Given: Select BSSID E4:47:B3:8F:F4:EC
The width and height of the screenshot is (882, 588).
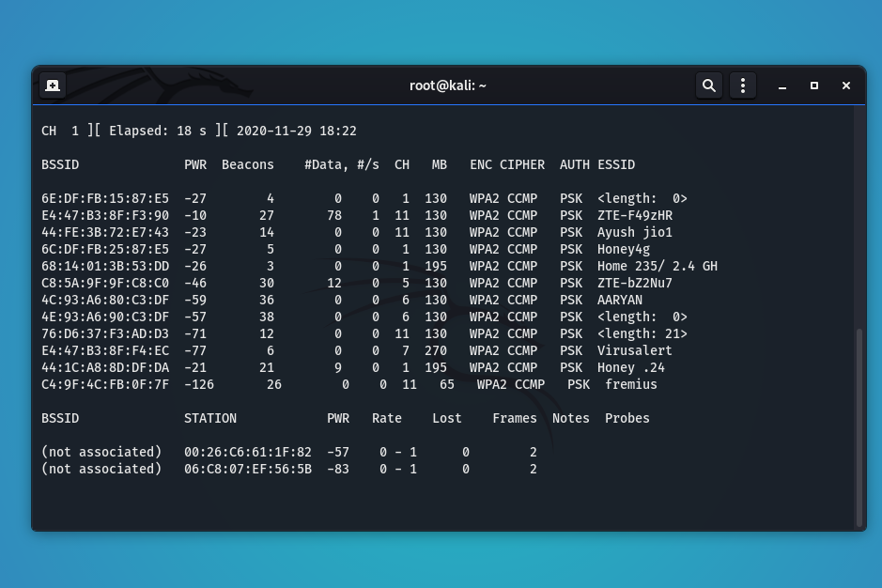Looking at the screenshot, I should (x=105, y=350).
